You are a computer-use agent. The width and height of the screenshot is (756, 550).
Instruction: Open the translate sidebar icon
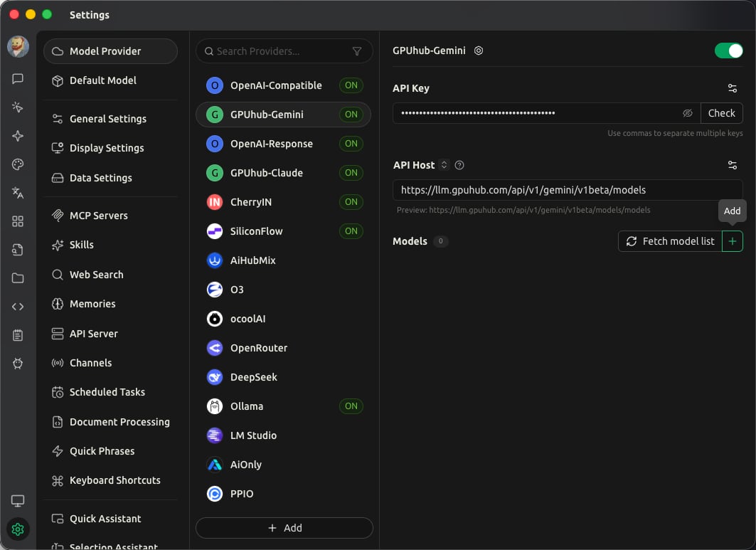pos(18,193)
